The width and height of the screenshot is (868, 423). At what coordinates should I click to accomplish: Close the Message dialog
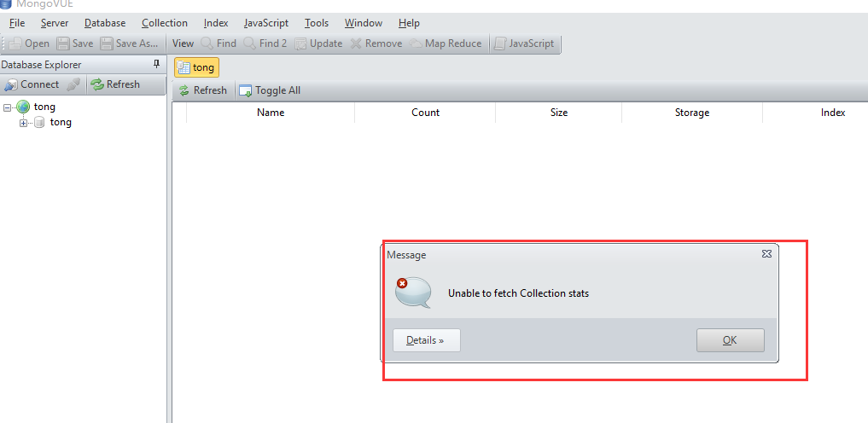pyautogui.click(x=766, y=254)
